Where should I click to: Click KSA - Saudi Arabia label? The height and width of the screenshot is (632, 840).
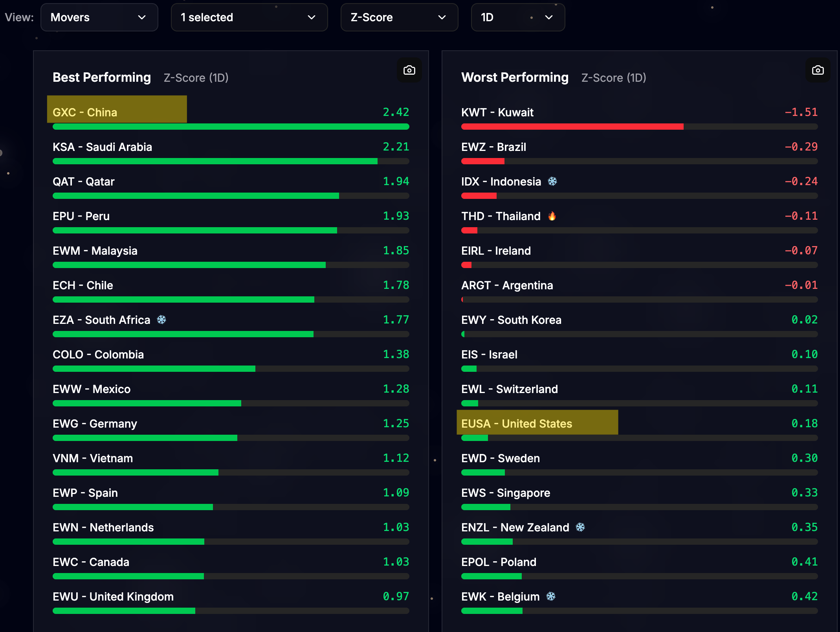102,147
